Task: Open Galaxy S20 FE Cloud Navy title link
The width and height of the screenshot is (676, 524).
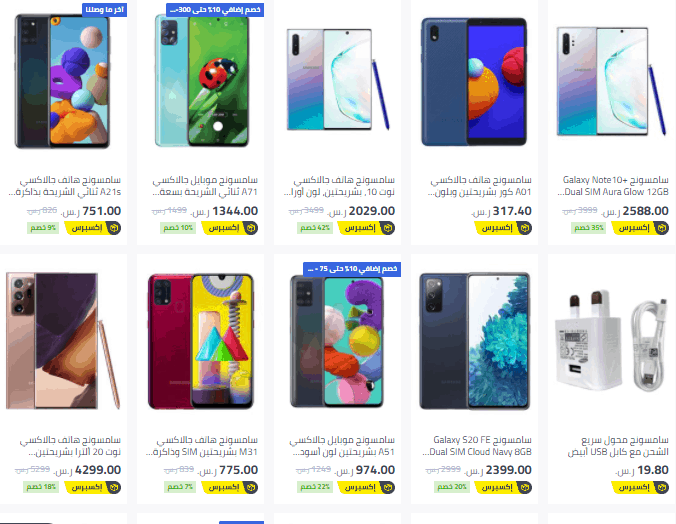Action: pos(477,446)
